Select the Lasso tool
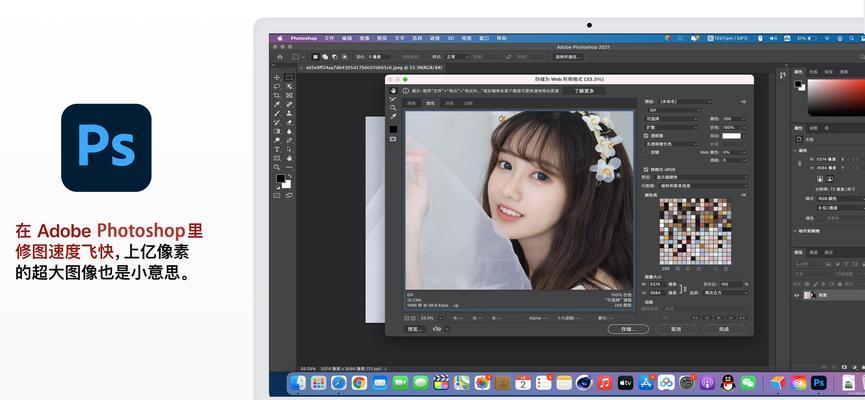865x400 pixels. click(277, 87)
